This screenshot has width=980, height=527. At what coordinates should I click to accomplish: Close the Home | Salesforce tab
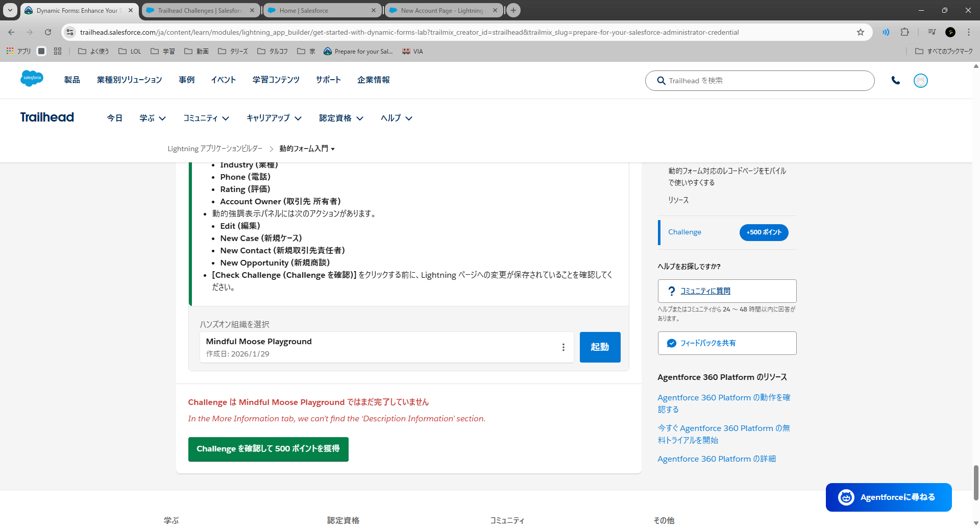point(374,10)
